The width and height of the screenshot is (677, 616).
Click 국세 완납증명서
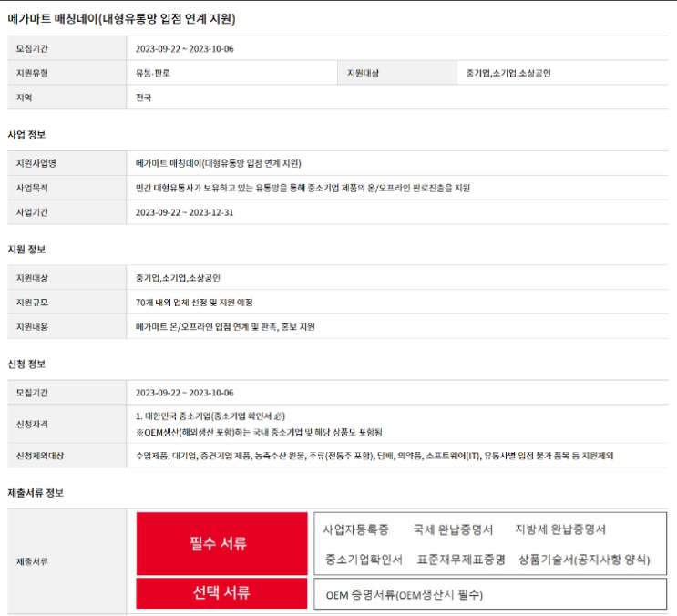(x=453, y=529)
